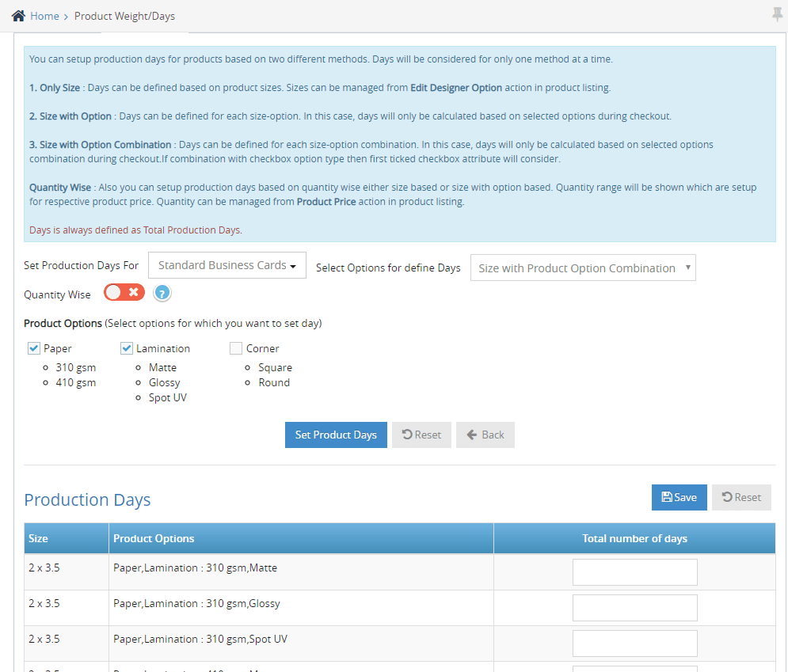Screen dimensions: 788x672
Task: Click the Product Options column header
Action: click(x=154, y=538)
